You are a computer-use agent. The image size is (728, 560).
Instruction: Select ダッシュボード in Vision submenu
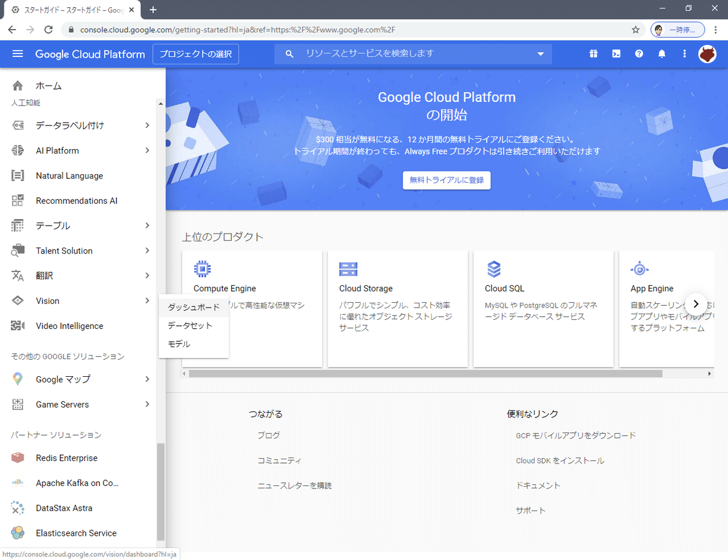(x=194, y=308)
